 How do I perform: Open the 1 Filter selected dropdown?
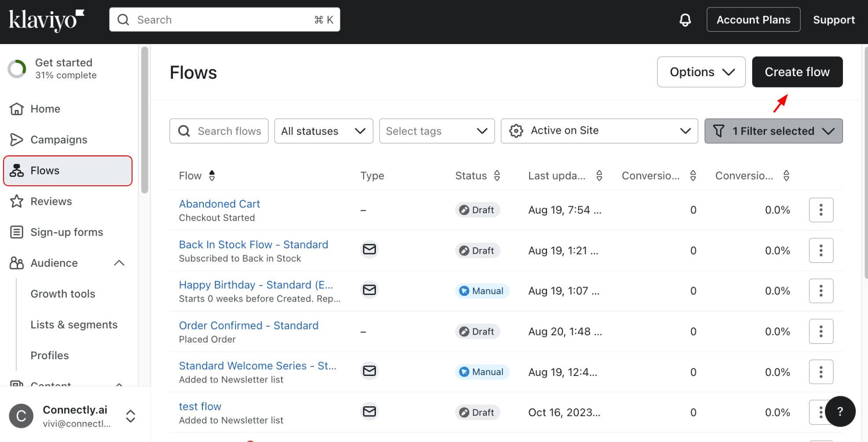773,131
